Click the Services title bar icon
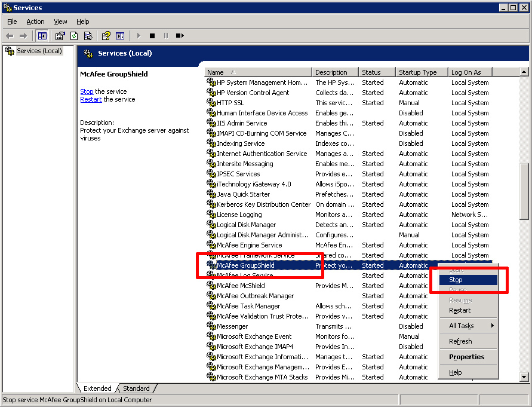This screenshot has width=532, height=407. coord(8,8)
